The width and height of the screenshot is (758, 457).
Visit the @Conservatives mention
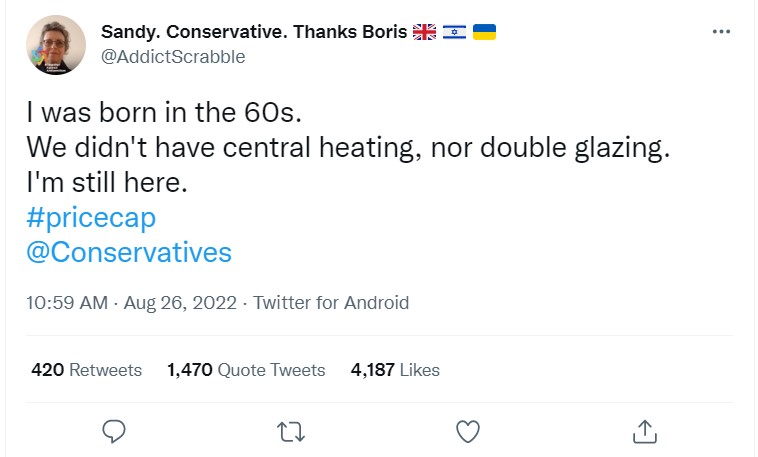pos(129,252)
